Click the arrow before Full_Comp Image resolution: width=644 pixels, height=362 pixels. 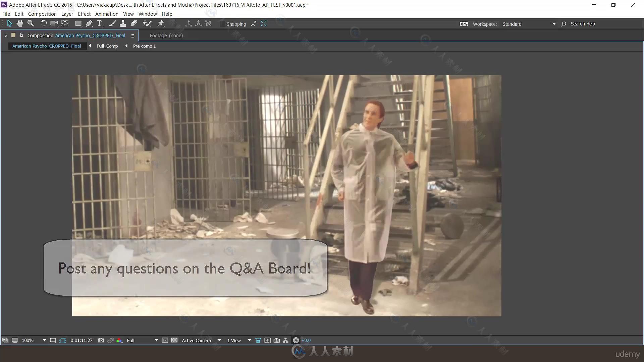[x=90, y=46]
